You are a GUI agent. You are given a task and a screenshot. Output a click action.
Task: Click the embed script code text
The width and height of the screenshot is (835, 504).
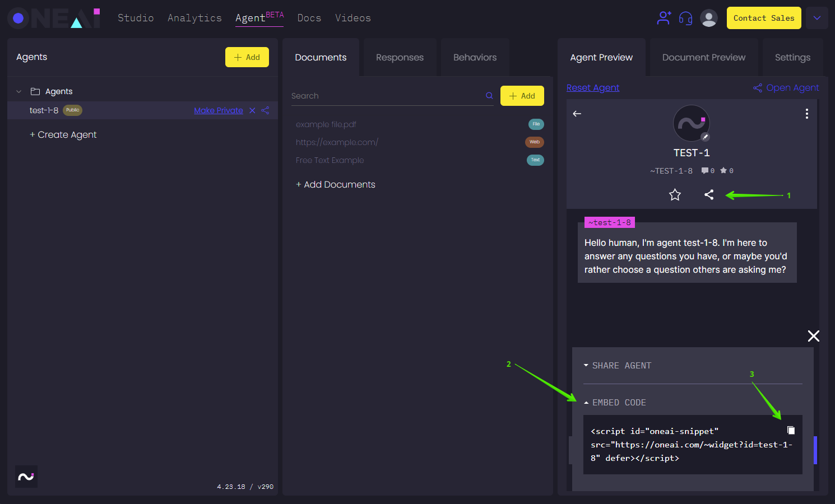click(691, 445)
